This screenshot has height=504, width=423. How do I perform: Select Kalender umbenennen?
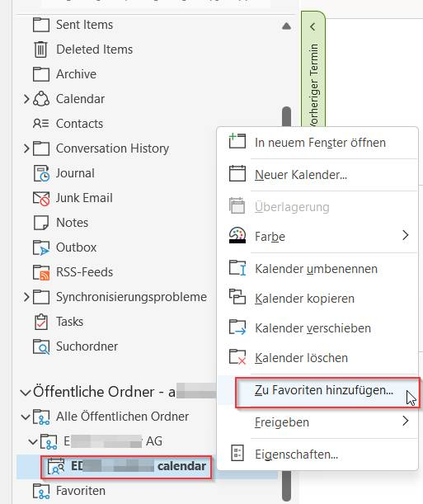317,269
